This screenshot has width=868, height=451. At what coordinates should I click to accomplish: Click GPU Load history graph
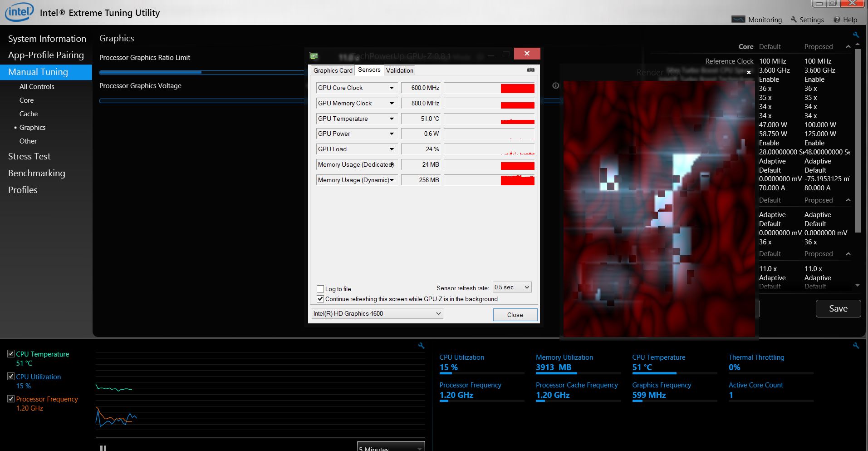point(489,149)
